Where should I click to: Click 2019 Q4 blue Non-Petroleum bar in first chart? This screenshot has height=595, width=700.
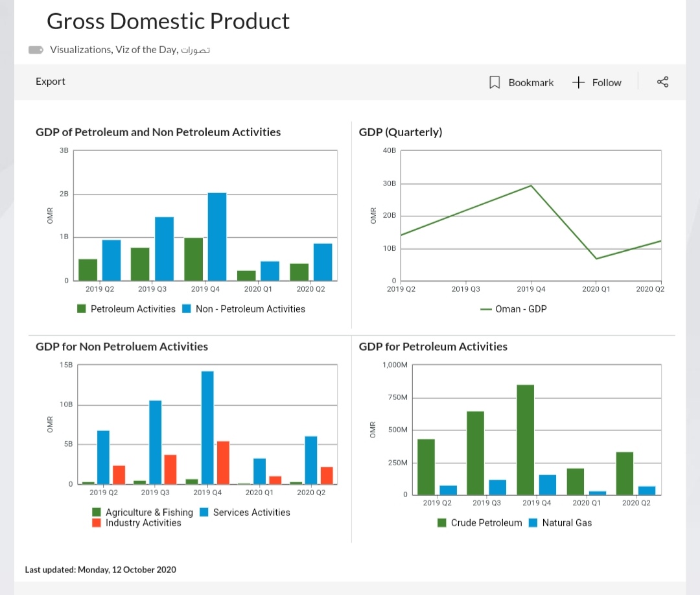(217, 237)
